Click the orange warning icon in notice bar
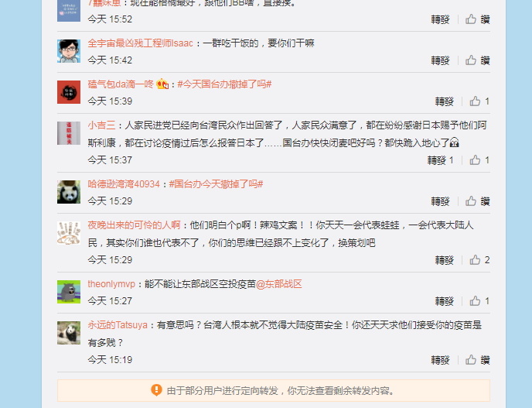Screen dimensions: 532x408 [x=156, y=390]
